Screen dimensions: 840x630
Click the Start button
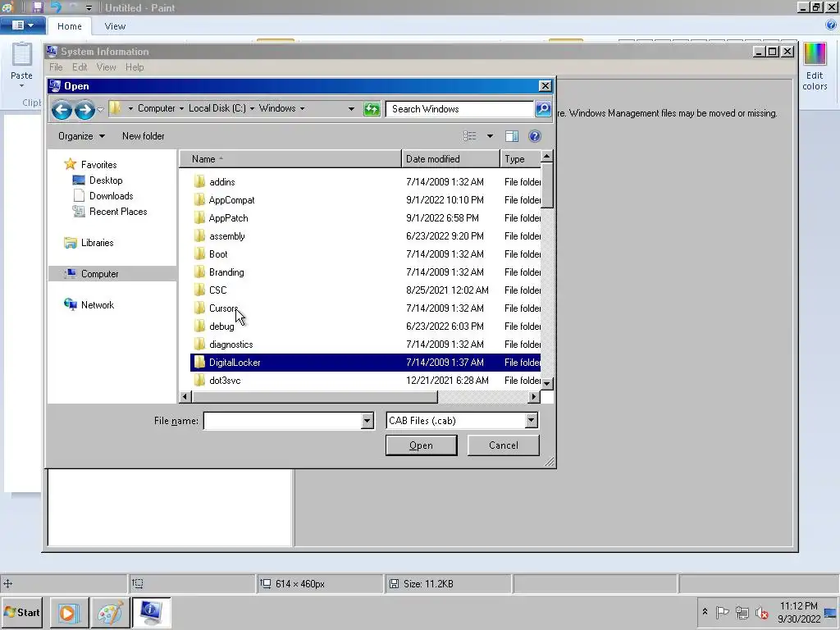pos(21,612)
